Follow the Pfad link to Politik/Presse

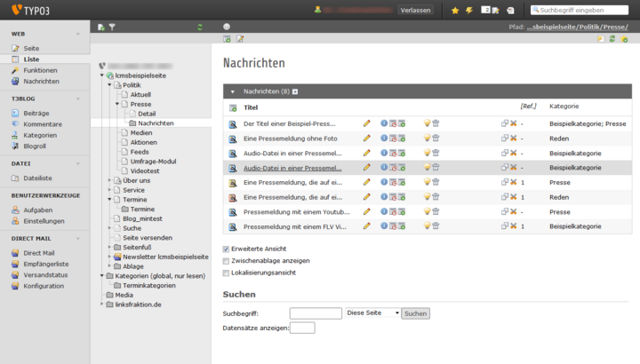tap(577, 27)
